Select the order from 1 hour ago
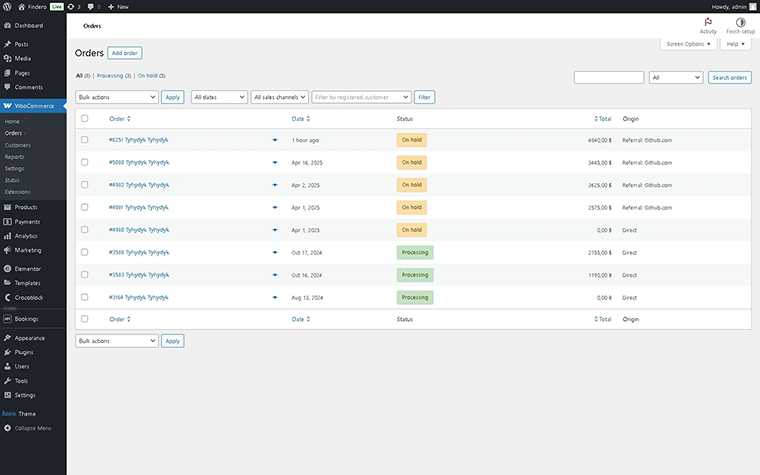The width and height of the screenshot is (760, 475). pos(84,140)
